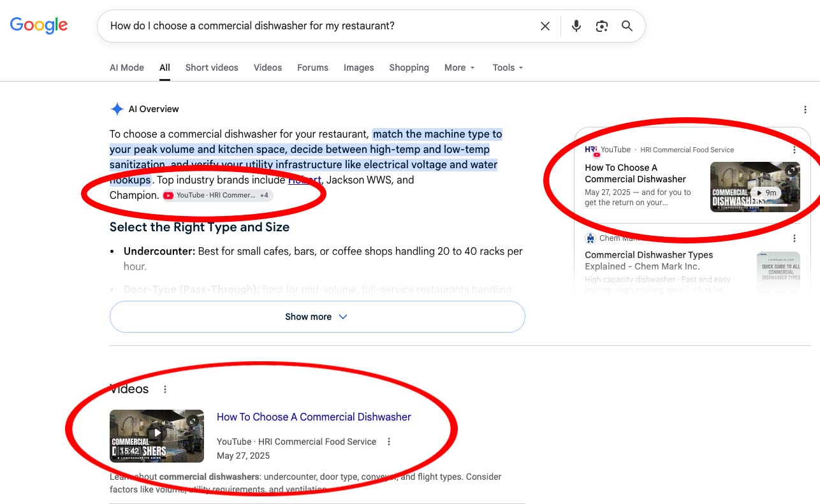This screenshot has height=504, width=820.
Task: Switch to Shopping tab
Action: [409, 68]
